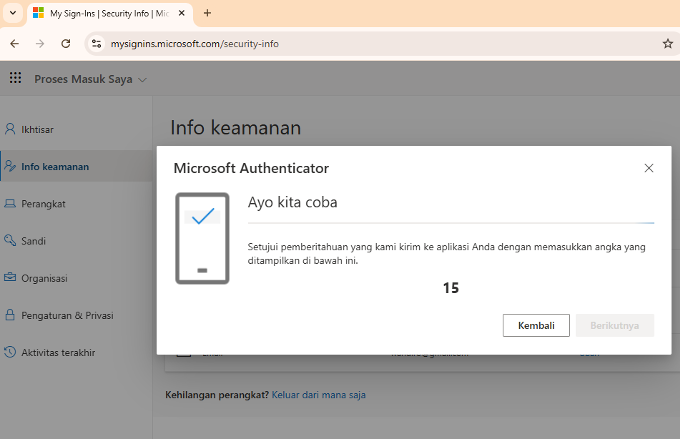The width and height of the screenshot is (680, 440).
Task: Click the Perangkat device icon in sidebar
Action: pyautogui.click(x=10, y=203)
